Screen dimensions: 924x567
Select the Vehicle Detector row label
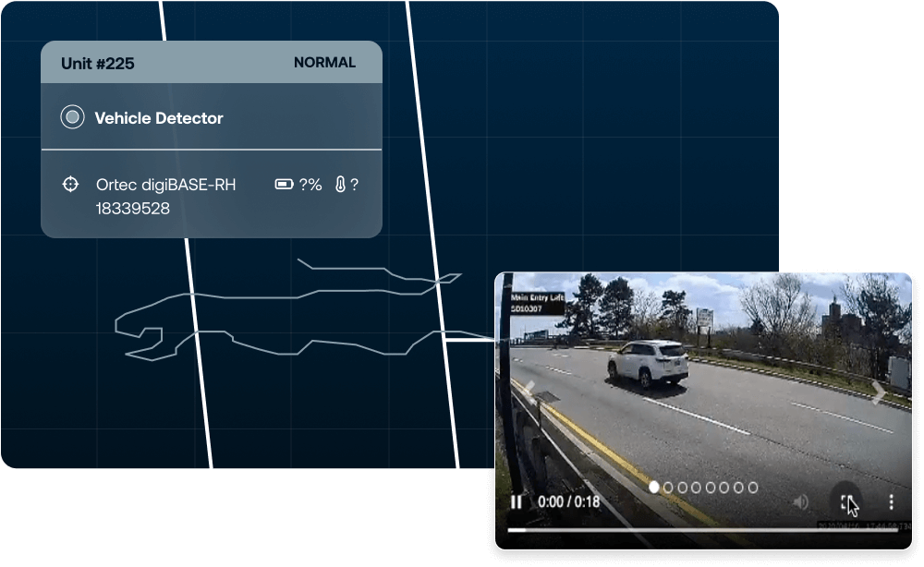159,118
